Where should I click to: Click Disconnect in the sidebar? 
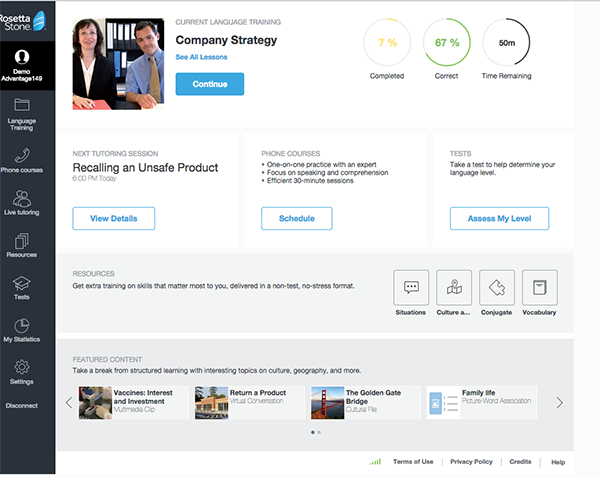pyautogui.click(x=21, y=405)
